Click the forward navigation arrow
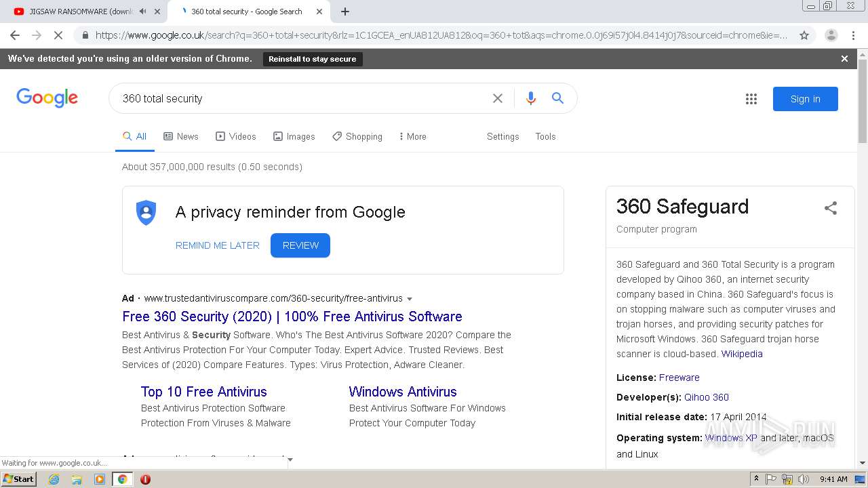868x488 pixels. (x=37, y=35)
